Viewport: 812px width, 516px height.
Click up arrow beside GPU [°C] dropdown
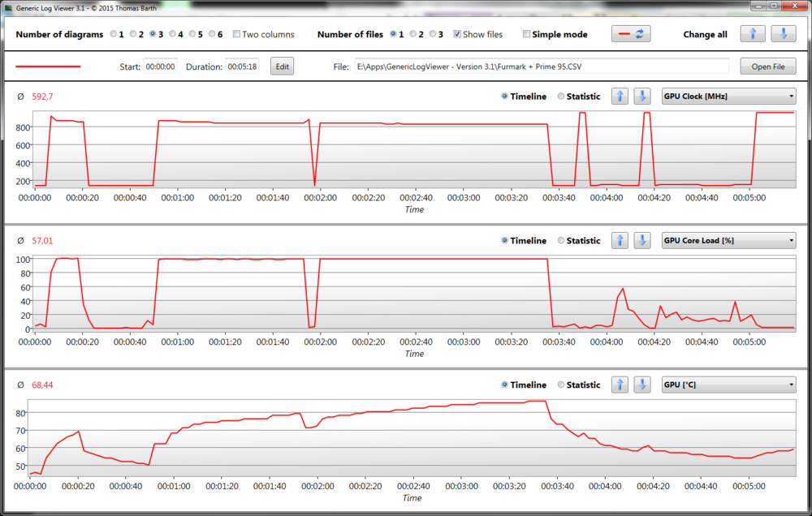pyautogui.click(x=620, y=385)
